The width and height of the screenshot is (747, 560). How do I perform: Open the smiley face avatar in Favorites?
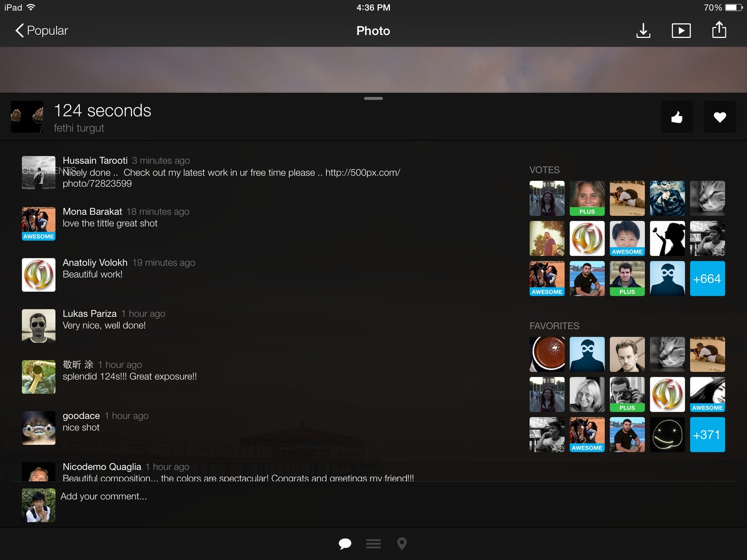click(667, 435)
